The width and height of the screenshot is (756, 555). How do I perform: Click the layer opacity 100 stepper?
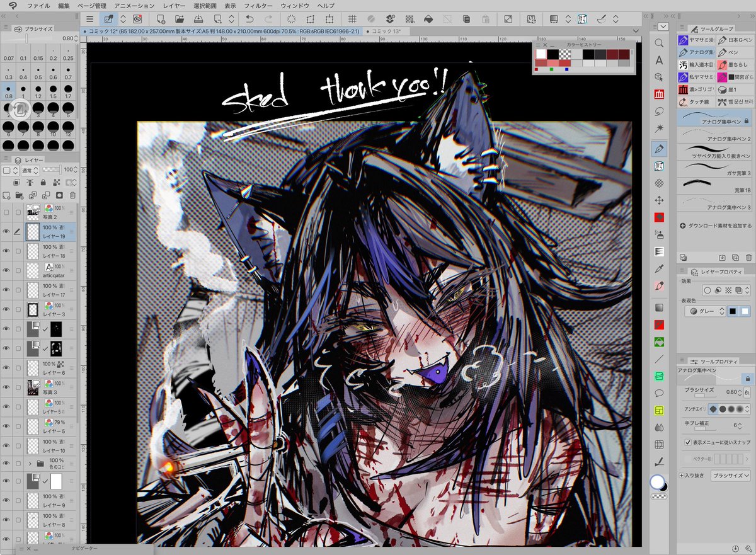[x=74, y=170]
